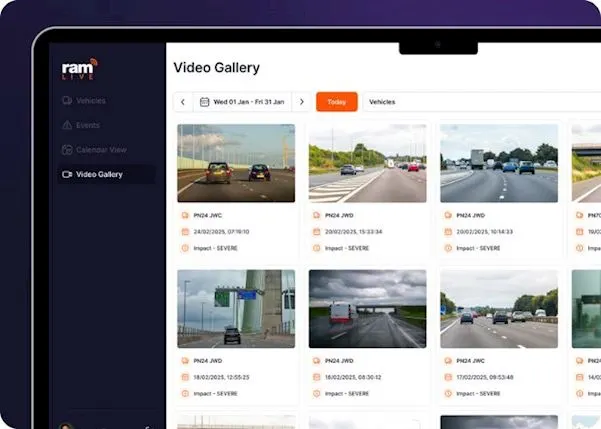Viewport: 601px width, 429px height.
Task: Open the Wed 01 Jan - Fri 31 Jan date picker
Action: [242, 102]
